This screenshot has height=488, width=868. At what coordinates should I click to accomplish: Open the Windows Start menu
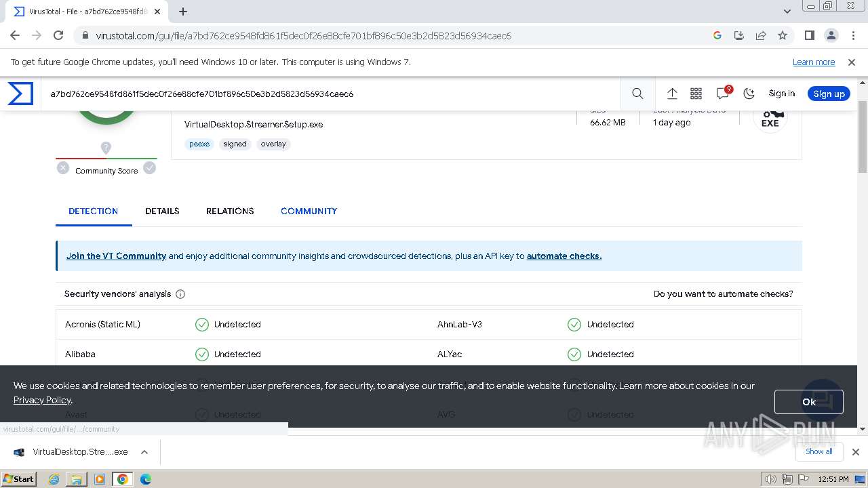[x=18, y=479]
